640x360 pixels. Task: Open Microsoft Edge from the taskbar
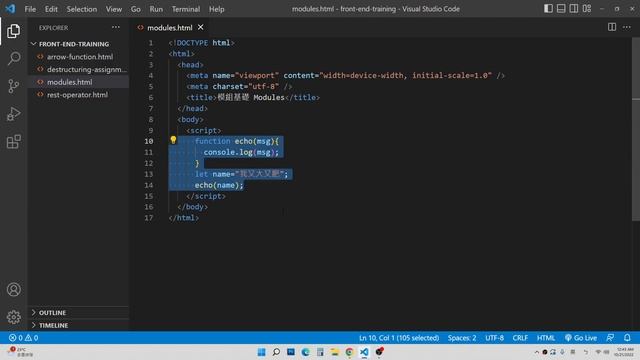305,352
